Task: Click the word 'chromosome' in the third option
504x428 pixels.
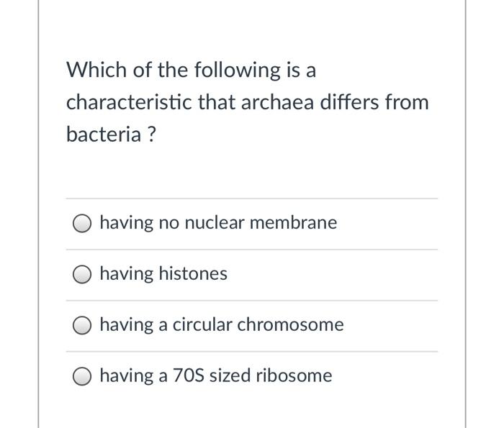Action: 291,324
